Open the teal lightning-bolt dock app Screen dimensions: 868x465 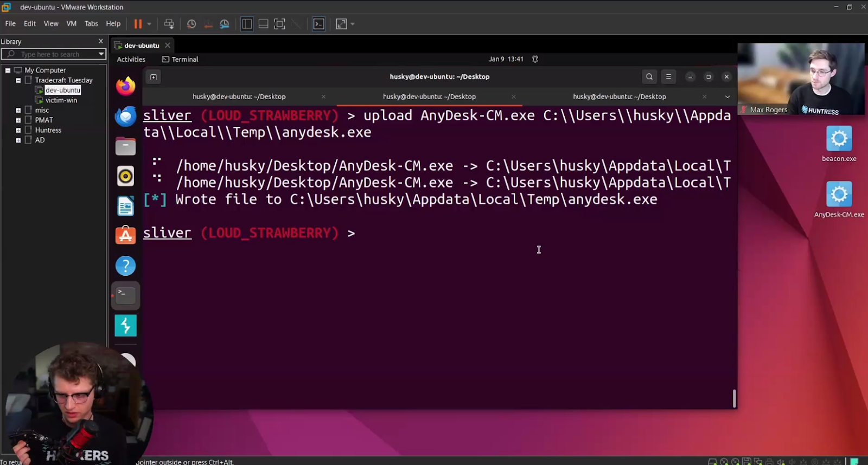tap(126, 326)
